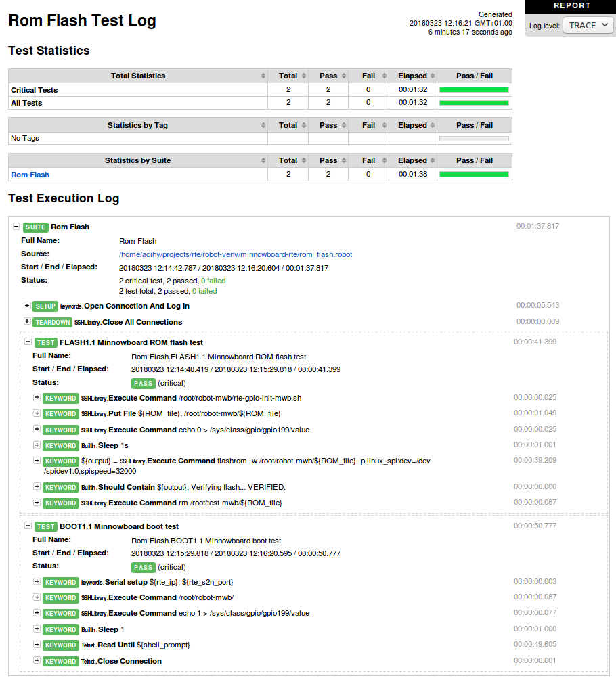Image resolution: width=616 pixels, height=682 pixels.
Task: Expand the Telnet Close Connection keyword
Action: (x=37, y=661)
